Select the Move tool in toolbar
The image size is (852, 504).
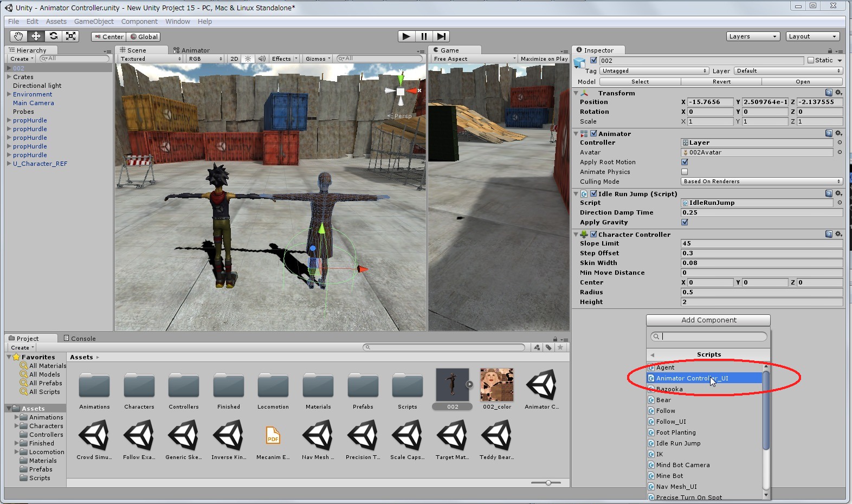(36, 36)
